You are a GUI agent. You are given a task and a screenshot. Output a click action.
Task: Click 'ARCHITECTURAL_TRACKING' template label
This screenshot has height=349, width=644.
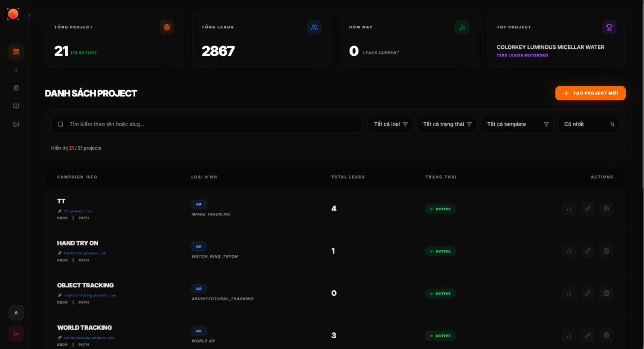pos(223,299)
